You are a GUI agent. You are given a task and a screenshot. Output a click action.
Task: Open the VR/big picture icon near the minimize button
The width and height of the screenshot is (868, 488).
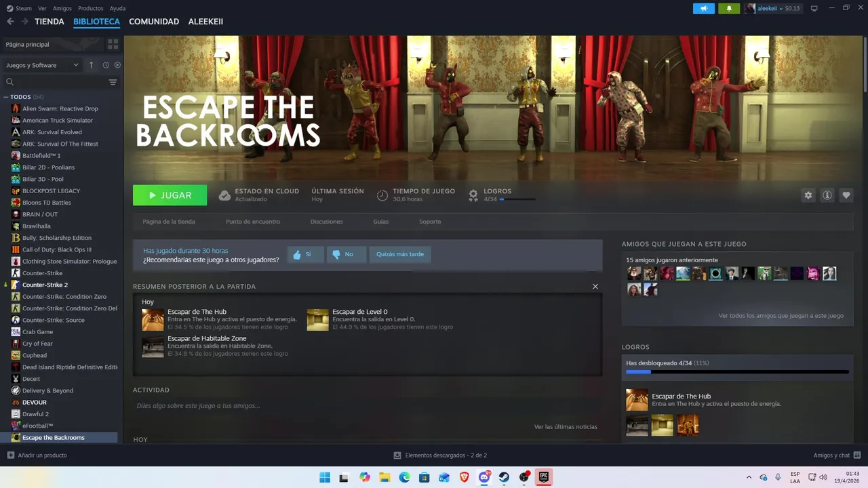(x=814, y=8)
